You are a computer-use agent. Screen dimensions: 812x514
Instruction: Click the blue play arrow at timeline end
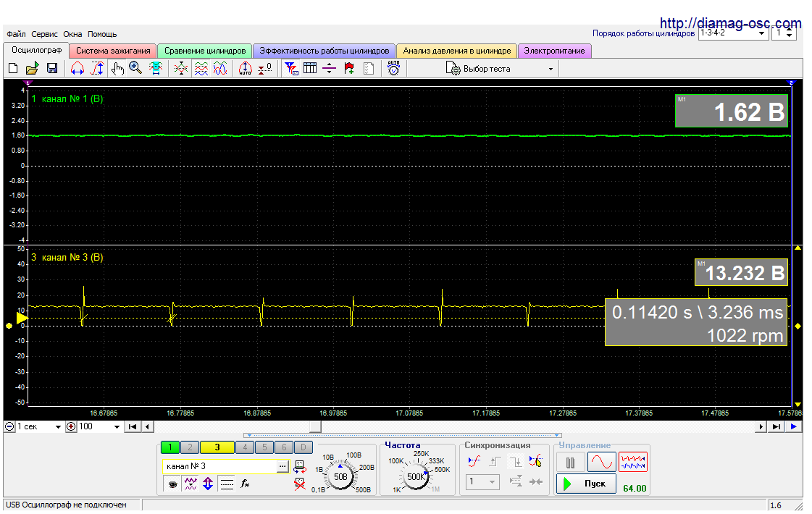pyautogui.click(x=793, y=427)
